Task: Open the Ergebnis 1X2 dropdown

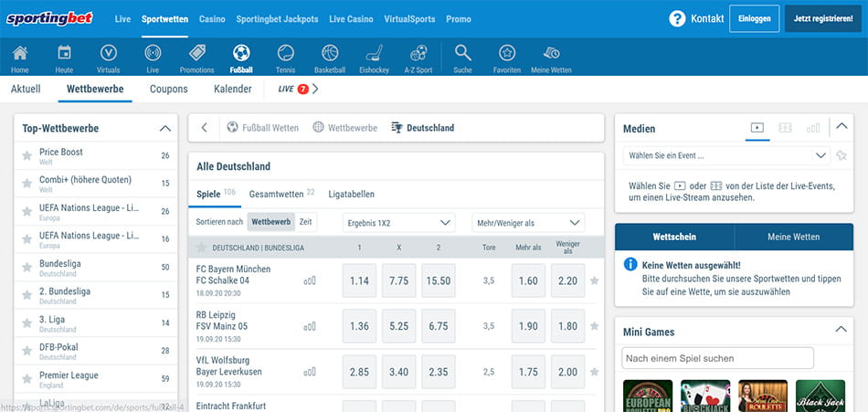Action: (x=398, y=223)
